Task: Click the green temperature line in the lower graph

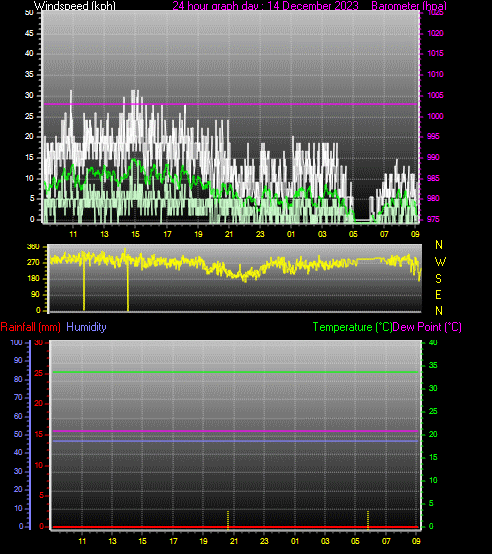Action: pyautogui.click(x=236, y=372)
